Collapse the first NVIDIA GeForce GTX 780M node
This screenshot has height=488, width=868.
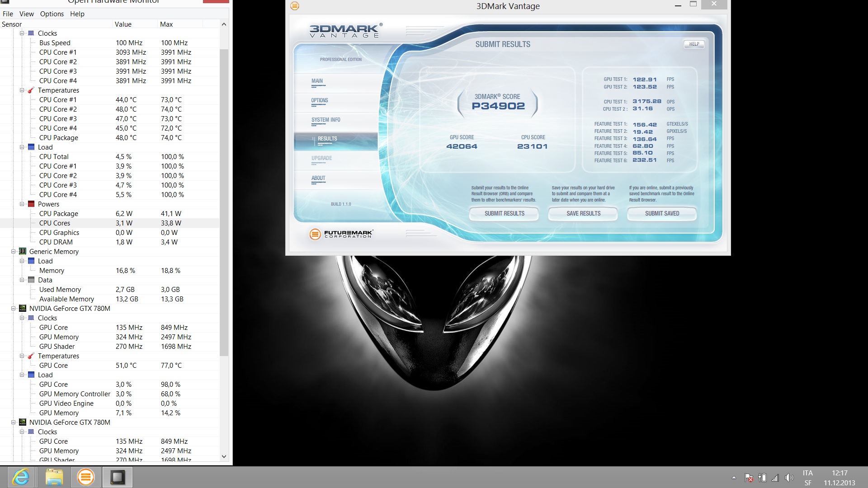click(13, 309)
